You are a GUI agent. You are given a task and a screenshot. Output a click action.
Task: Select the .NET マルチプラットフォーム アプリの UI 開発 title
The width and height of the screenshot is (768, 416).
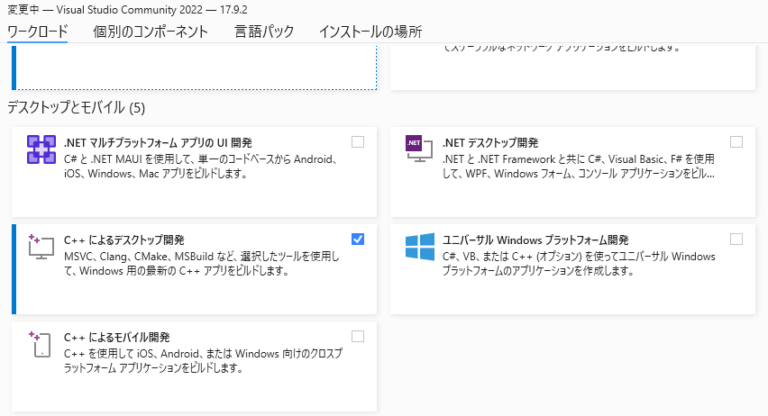tap(158, 143)
